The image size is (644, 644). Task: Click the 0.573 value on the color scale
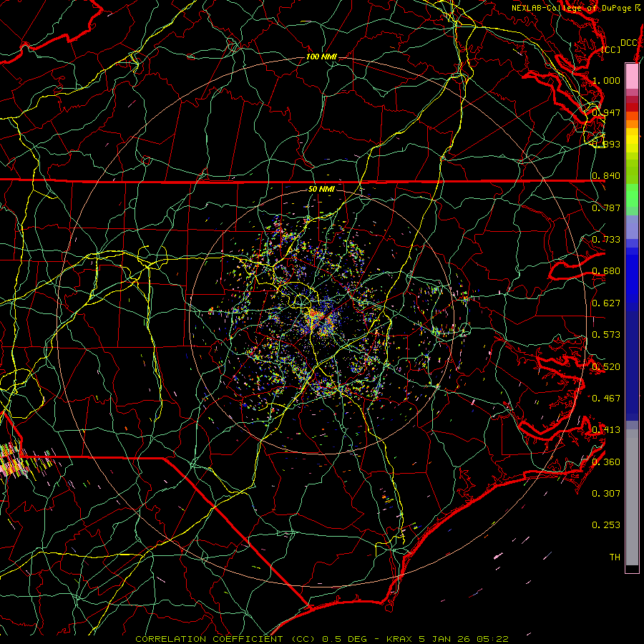point(606,335)
